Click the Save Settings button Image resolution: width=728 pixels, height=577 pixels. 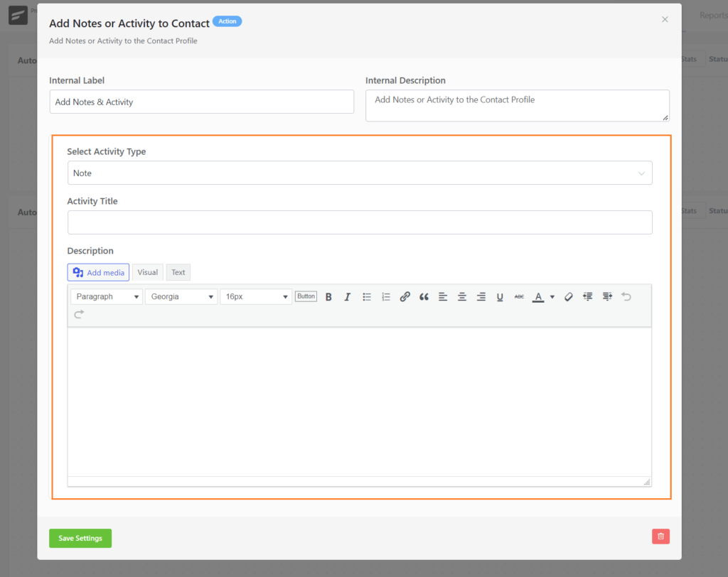tap(80, 538)
